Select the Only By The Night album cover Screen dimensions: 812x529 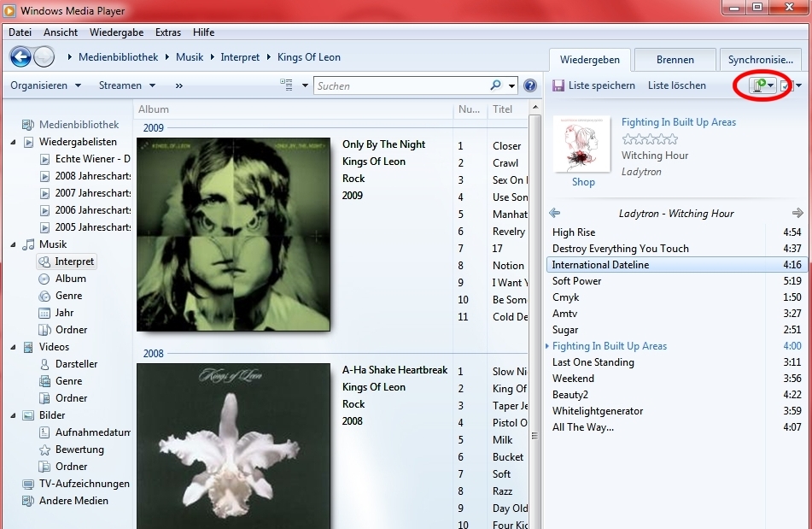(233, 234)
